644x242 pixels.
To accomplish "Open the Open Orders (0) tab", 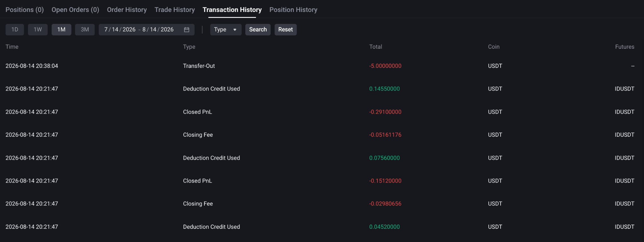I will coord(75,10).
